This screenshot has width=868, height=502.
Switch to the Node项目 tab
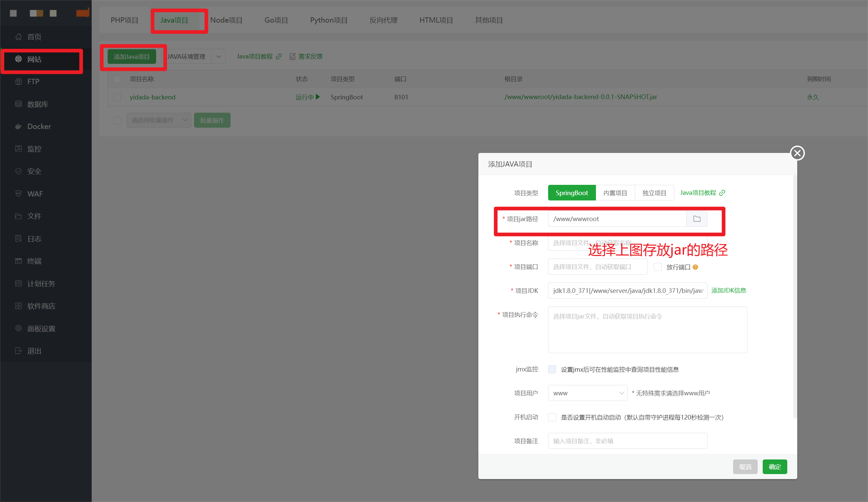tap(226, 20)
